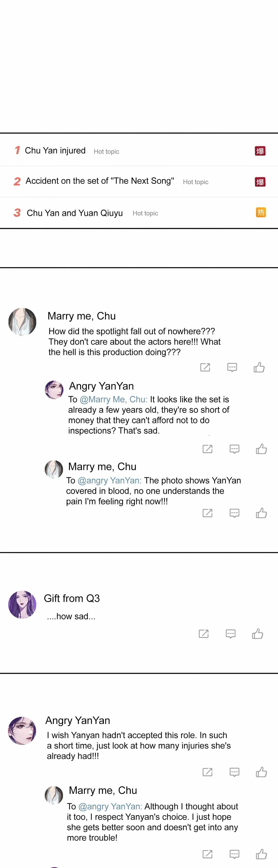Like the spotlight fall comment
Screen dimensions: 278x868
coord(259,367)
